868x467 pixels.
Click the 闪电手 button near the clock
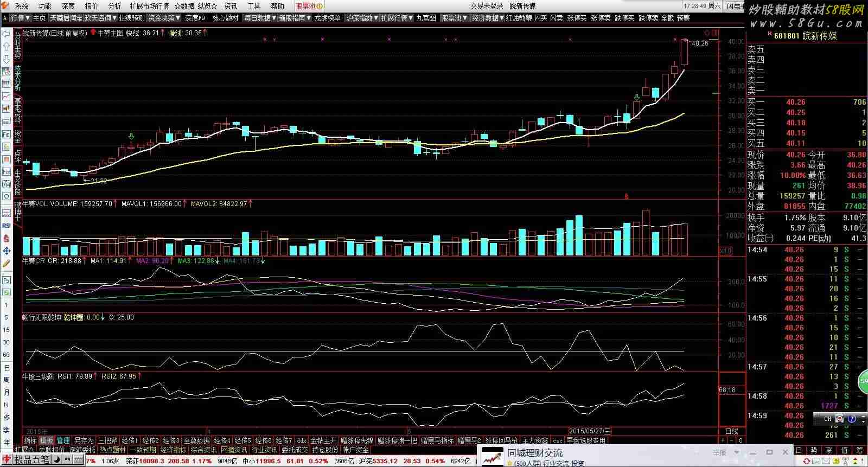coord(736,6)
